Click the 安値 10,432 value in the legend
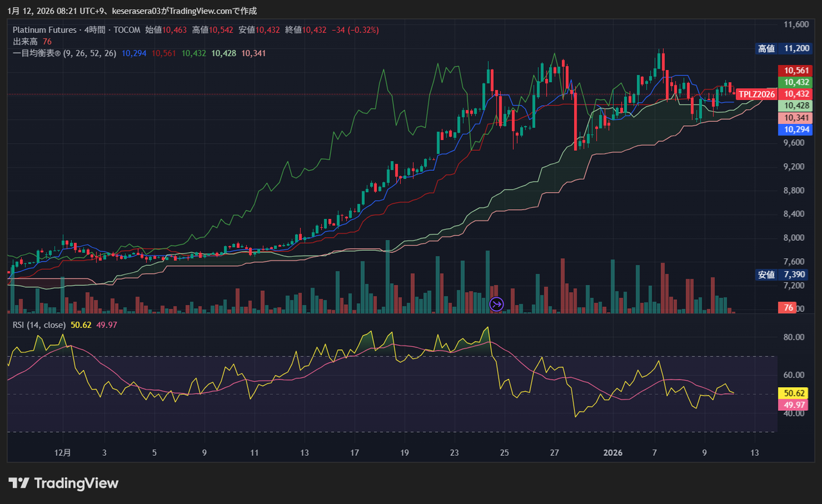This screenshot has width=822, height=504. point(259,30)
